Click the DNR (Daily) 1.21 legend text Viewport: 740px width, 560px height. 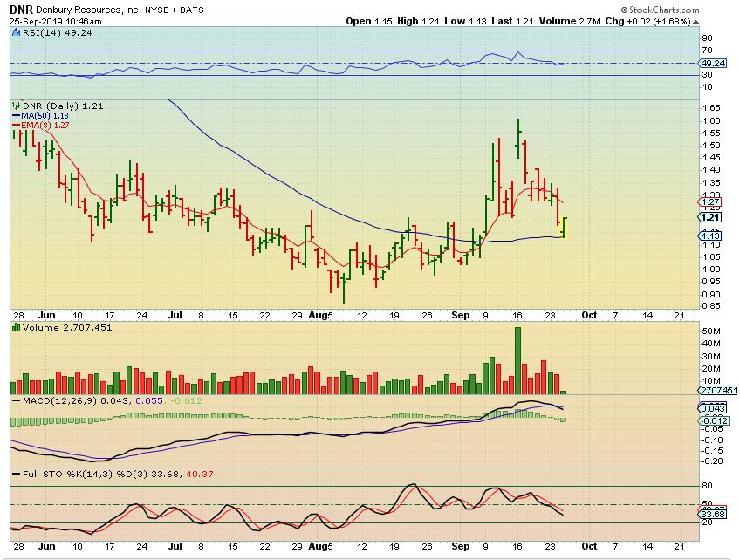[63, 106]
